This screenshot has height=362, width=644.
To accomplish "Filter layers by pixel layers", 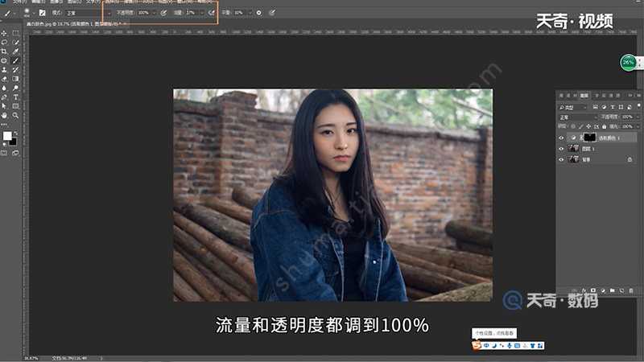I will click(x=595, y=107).
